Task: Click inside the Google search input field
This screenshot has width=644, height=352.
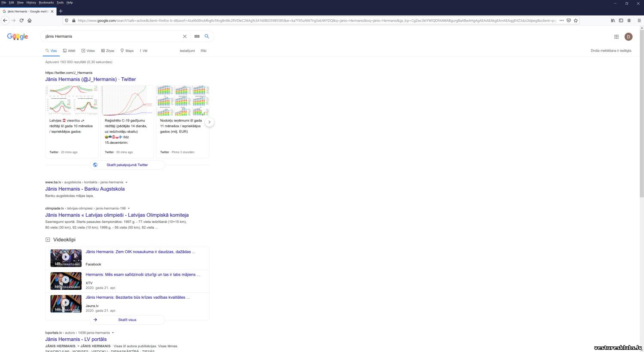Action: click(x=112, y=36)
